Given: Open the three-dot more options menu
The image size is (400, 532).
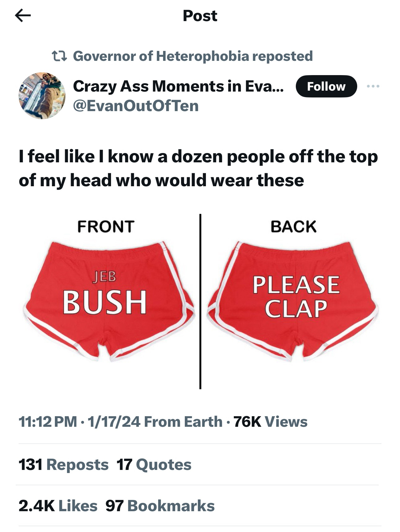Looking at the screenshot, I should point(372,86).
